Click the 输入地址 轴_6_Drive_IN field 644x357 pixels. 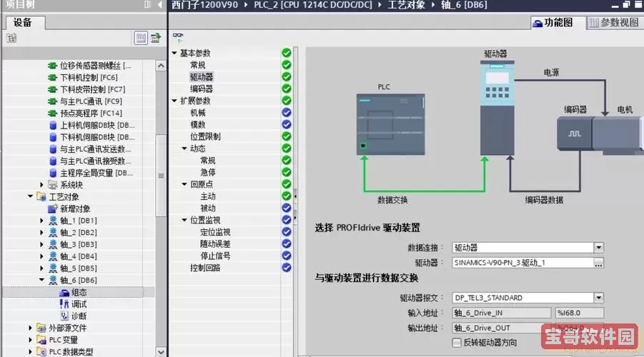coord(501,313)
